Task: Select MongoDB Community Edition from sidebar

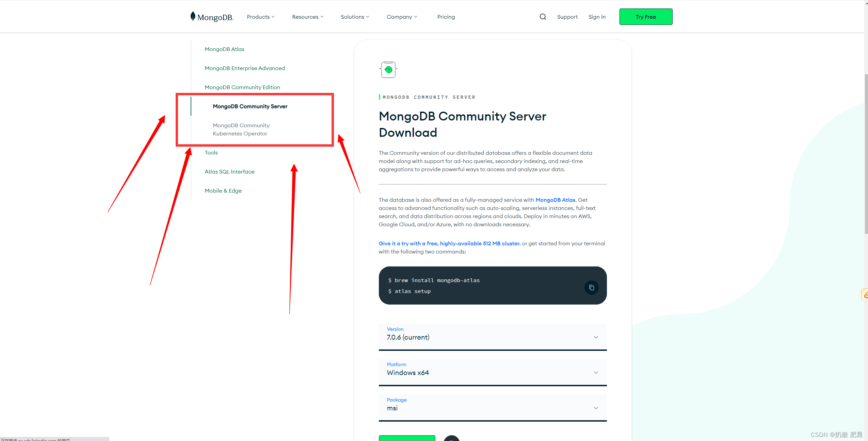Action: pyautogui.click(x=242, y=87)
